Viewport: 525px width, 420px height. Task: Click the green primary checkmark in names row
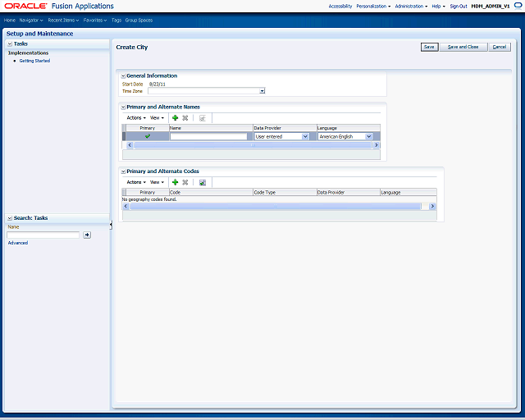[x=148, y=136]
